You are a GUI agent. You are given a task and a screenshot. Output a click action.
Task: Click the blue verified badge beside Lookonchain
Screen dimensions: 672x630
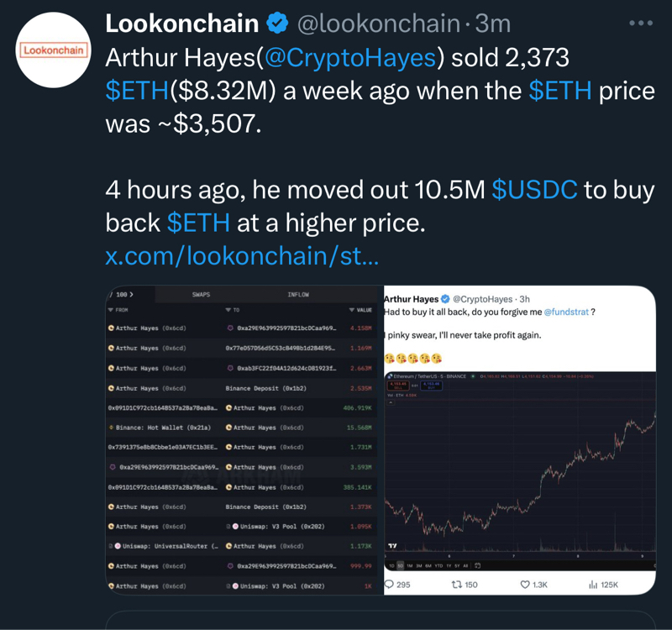[x=278, y=23]
